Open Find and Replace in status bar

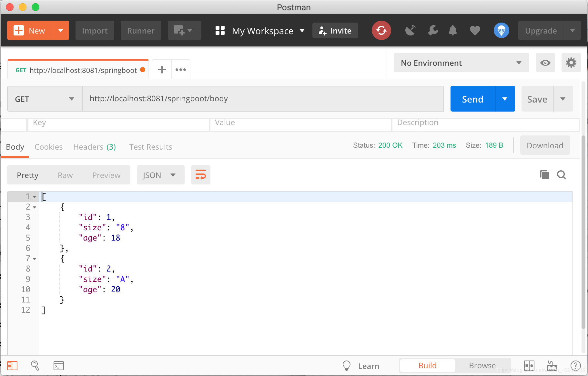[x=35, y=366]
